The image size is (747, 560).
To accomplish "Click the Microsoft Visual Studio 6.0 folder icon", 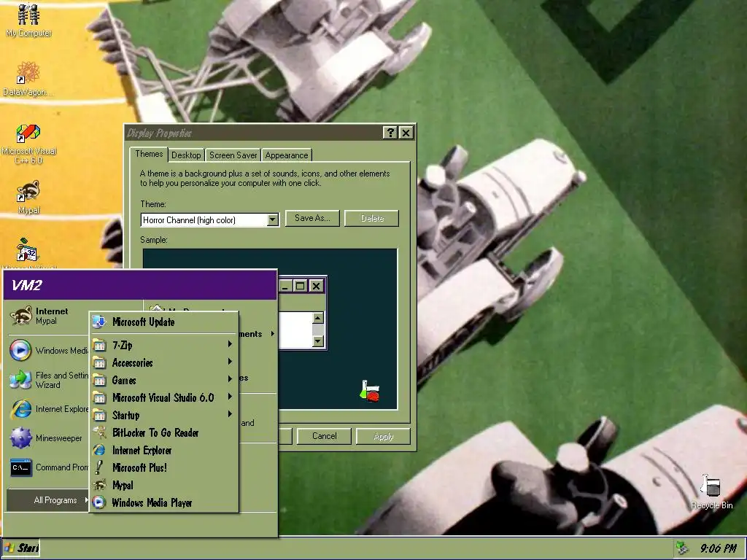I will coord(99,397).
